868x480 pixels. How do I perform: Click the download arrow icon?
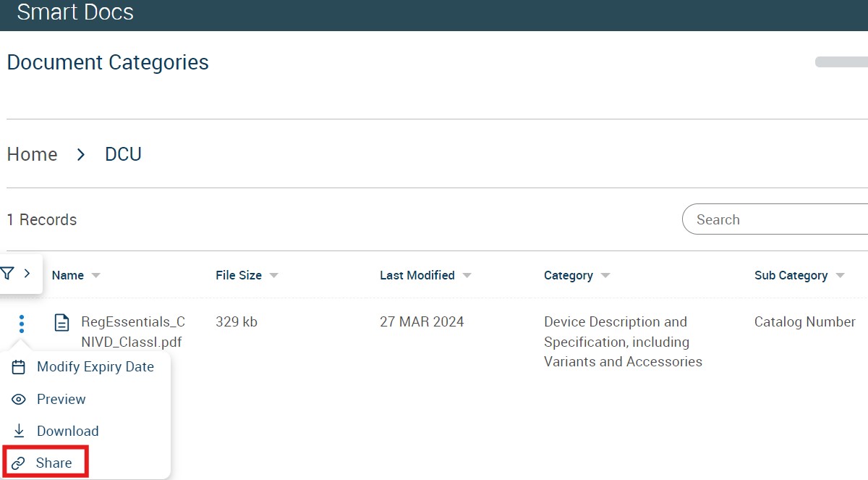pyautogui.click(x=20, y=431)
